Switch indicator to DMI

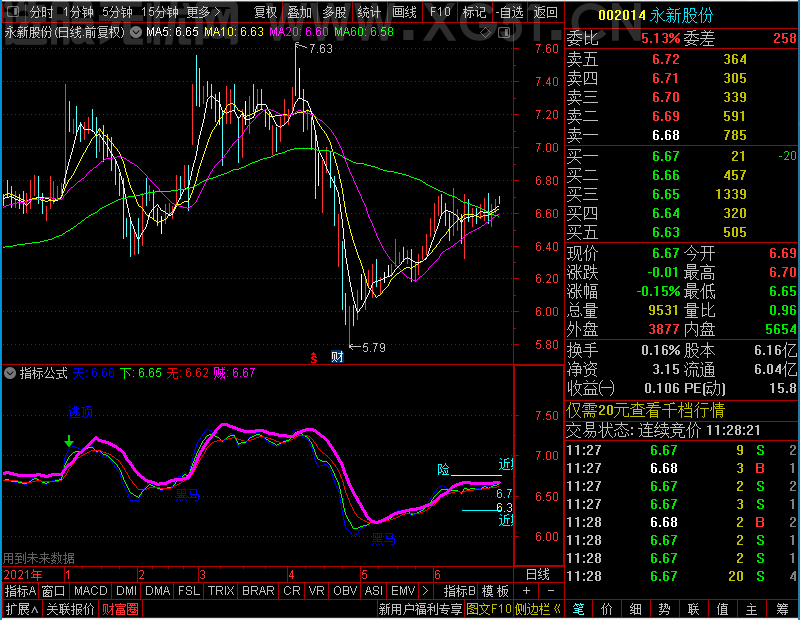[127, 591]
